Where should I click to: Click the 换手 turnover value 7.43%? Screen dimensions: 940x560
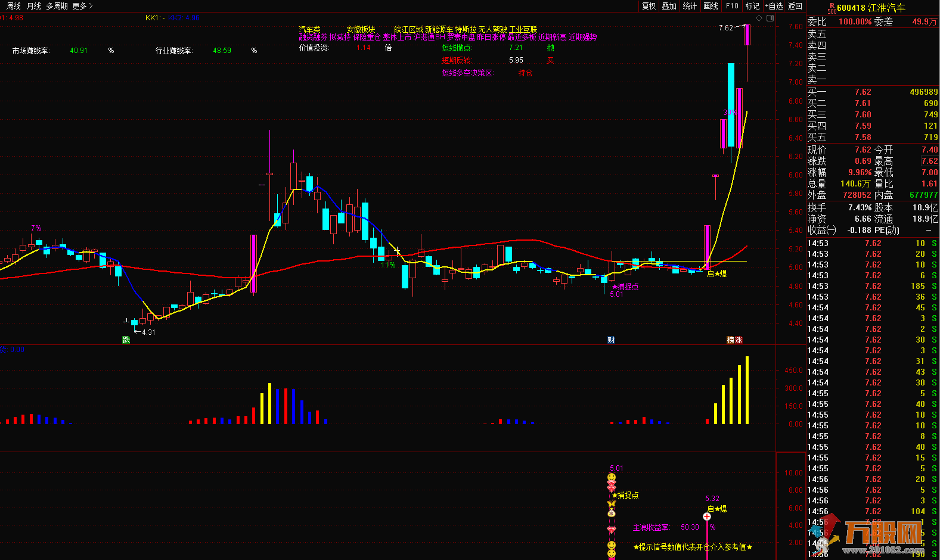860,208
